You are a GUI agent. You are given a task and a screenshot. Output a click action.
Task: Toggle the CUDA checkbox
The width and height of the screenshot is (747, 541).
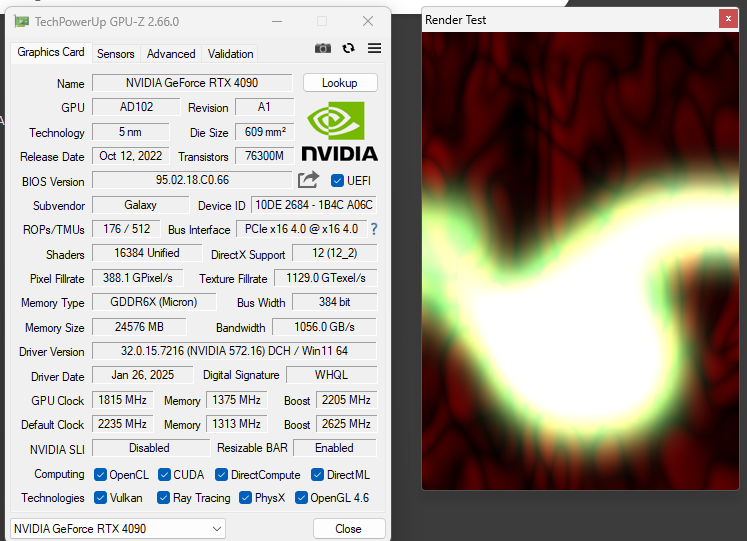[x=164, y=474]
